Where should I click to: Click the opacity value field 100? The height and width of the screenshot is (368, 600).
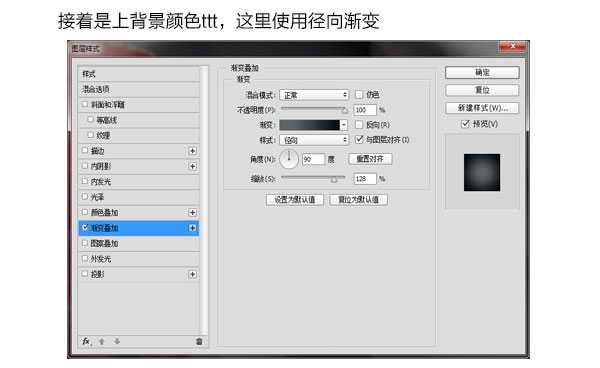point(365,110)
